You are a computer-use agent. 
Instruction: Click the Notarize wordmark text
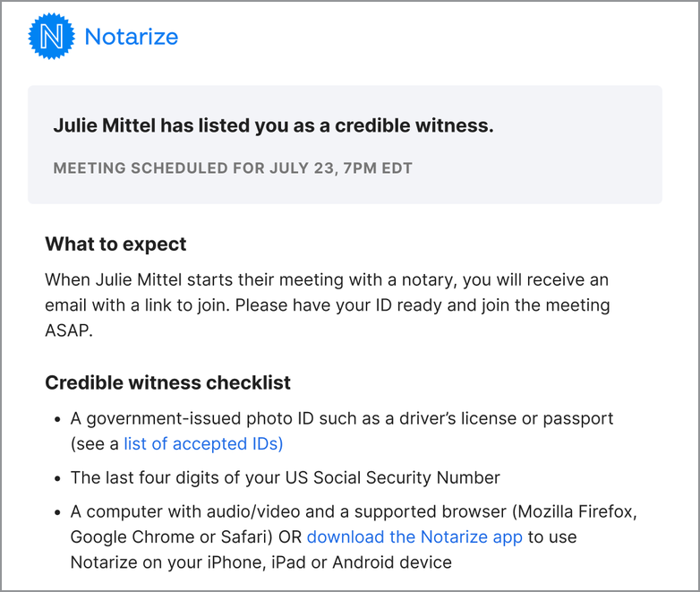[x=131, y=37]
